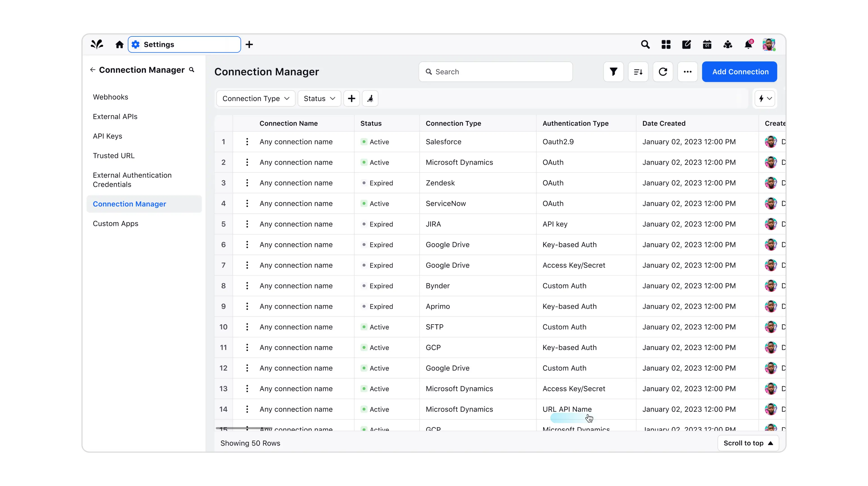Open the launchpad grid icon

coord(666,44)
